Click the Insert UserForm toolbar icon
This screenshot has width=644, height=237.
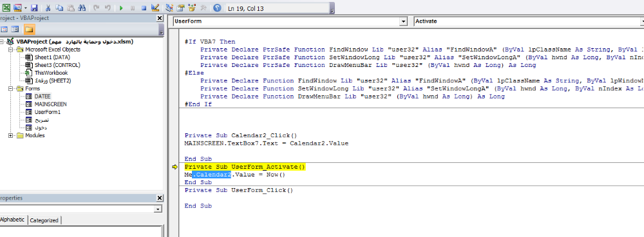point(17,8)
